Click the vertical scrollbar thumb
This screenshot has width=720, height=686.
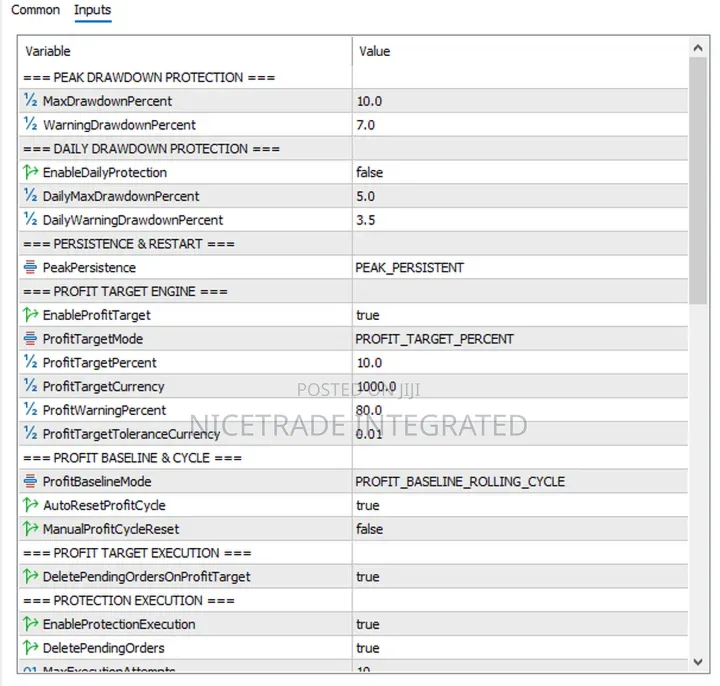point(698,181)
